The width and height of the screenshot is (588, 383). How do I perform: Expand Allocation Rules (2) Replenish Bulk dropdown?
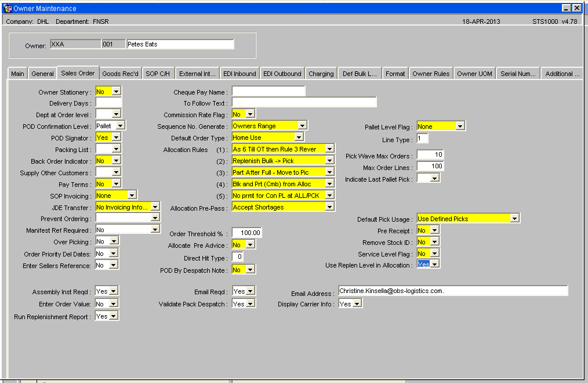329,161
